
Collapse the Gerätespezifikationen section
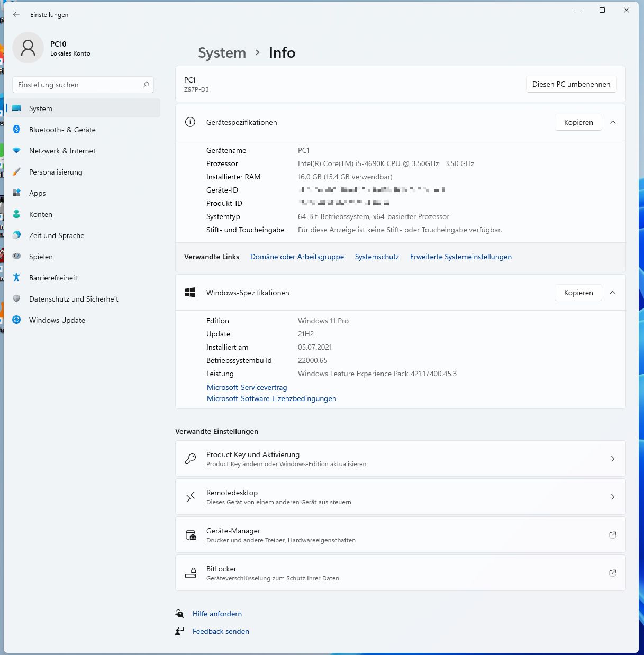(x=613, y=122)
